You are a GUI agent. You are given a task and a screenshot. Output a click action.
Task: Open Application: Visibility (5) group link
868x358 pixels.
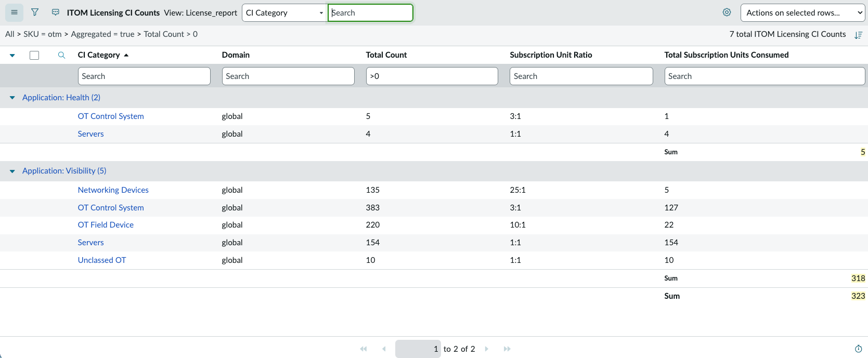pyautogui.click(x=64, y=171)
